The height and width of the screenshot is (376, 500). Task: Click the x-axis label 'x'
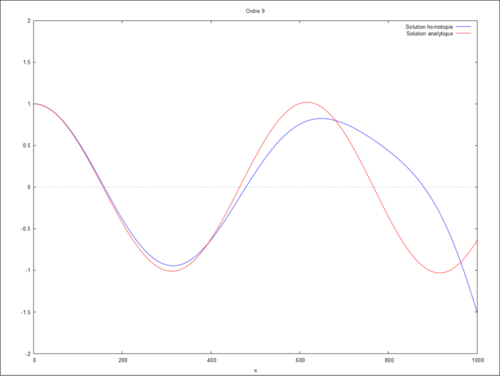pyautogui.click(x=255, y=370)
